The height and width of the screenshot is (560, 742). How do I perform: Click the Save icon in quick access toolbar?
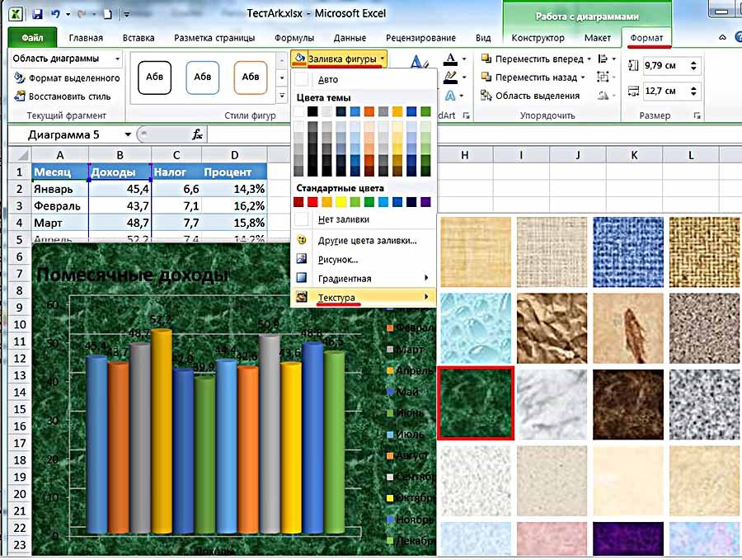click(x=39, y=14)
